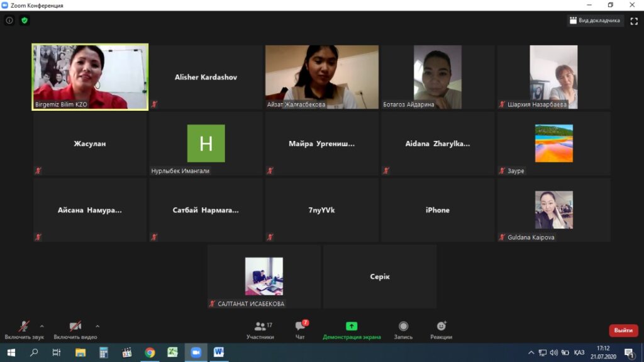Open Windows taskbar search
644x362 pixels.
(34, 353)
